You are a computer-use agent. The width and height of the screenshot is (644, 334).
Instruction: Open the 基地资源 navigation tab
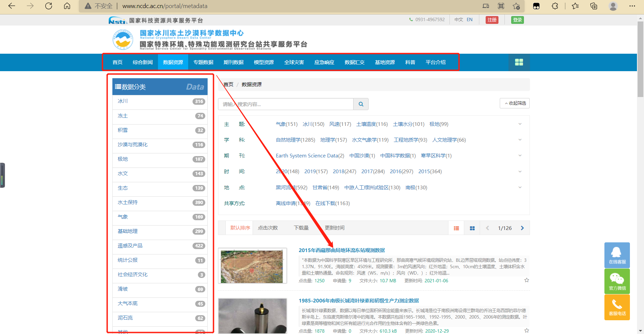(x=385, y=62)
